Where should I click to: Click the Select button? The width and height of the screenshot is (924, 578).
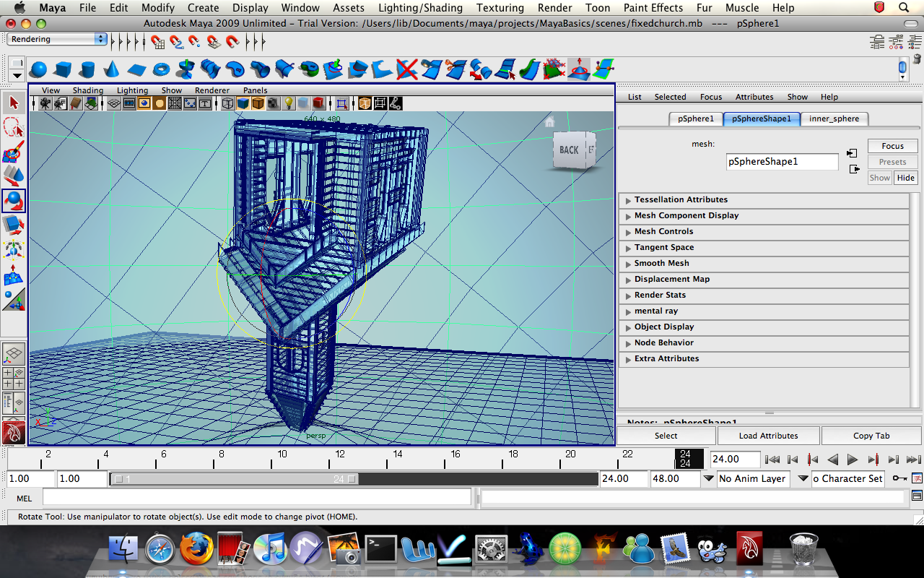point(666,436)
